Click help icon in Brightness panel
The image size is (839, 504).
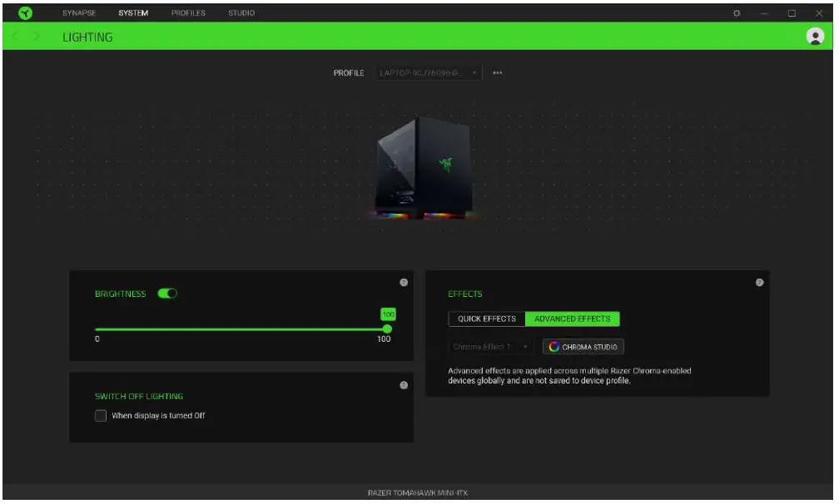pos(404,283)
